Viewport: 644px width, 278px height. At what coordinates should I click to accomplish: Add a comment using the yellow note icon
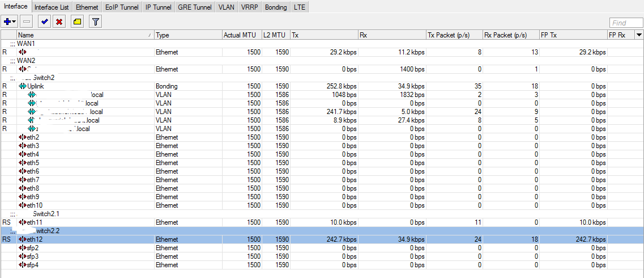77,22
